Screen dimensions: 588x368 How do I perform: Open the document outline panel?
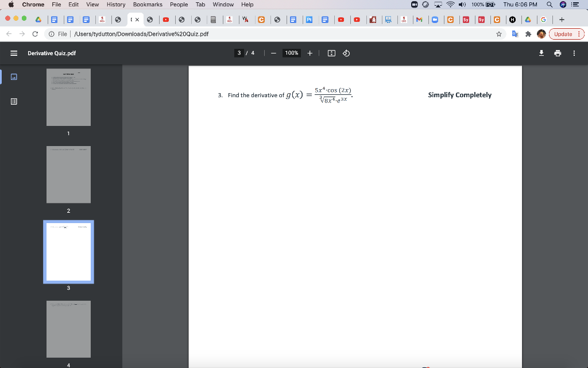(14, 101)
